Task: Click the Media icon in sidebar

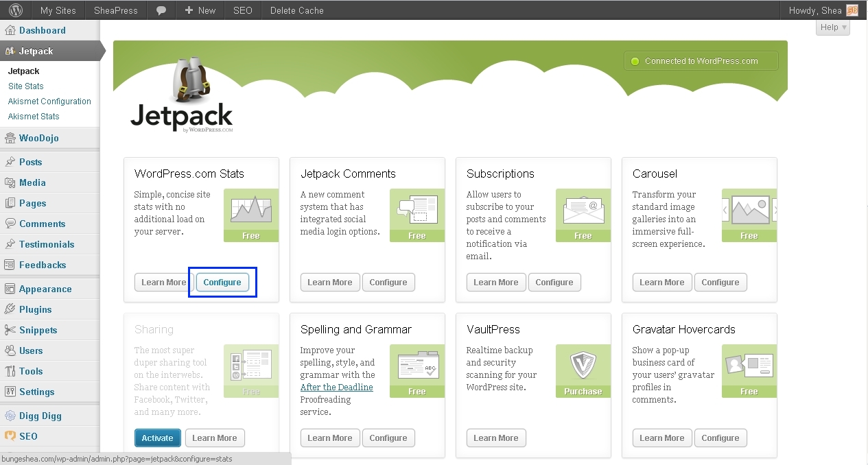Action: pos(10,182)
